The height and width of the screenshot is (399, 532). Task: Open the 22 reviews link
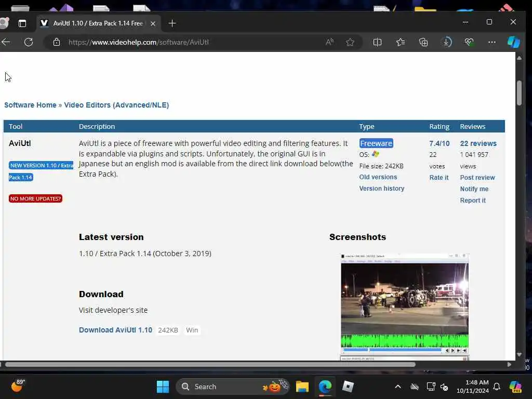click(x=478, y=143)
